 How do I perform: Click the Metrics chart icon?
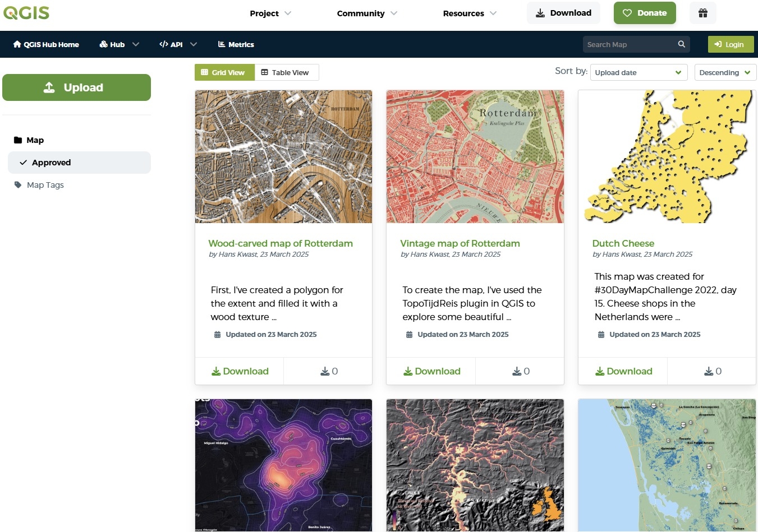(x=222, y=44)
